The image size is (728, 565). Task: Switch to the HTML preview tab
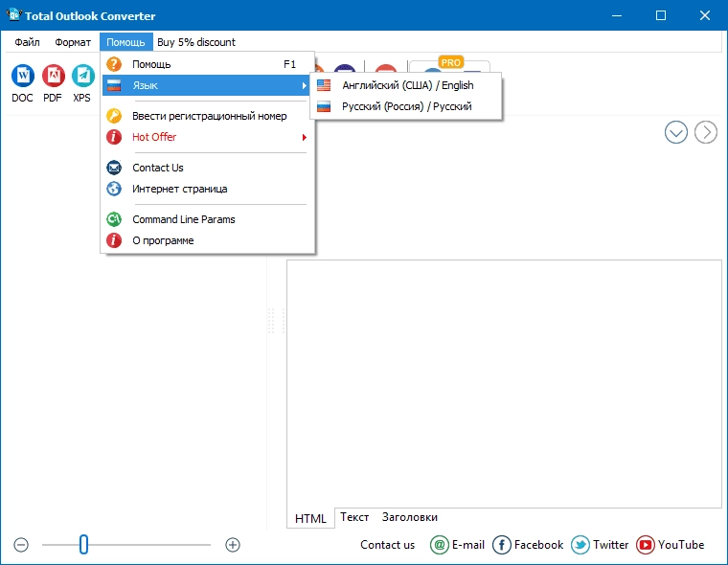tap(310, 518)
